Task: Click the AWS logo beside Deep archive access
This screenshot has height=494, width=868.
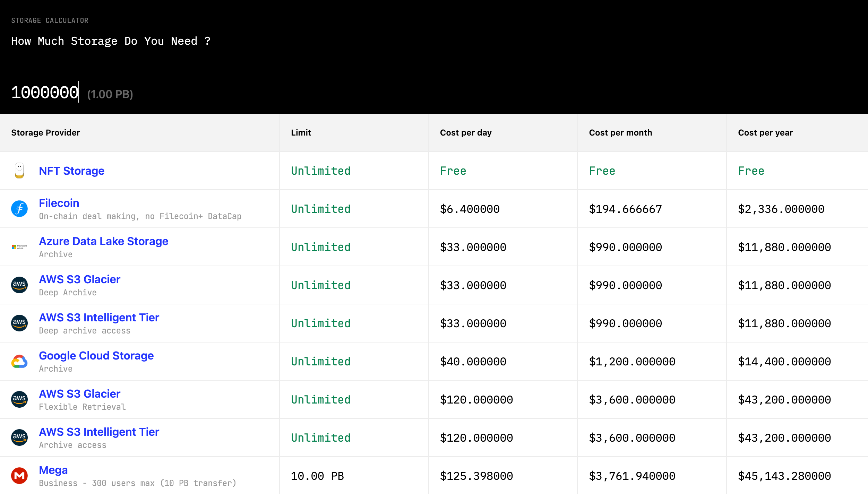Action: pos(19,323)
